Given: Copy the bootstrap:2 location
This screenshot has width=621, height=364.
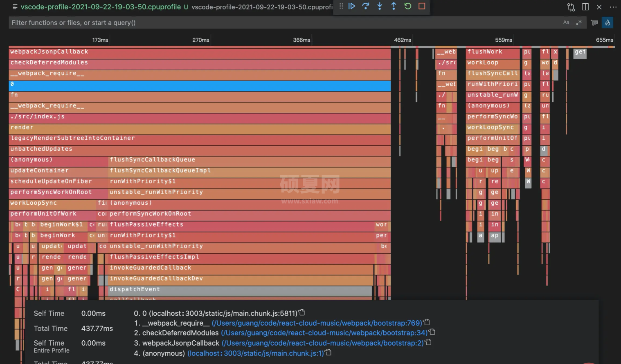Looking at the screenshot, I should (428, 342).
